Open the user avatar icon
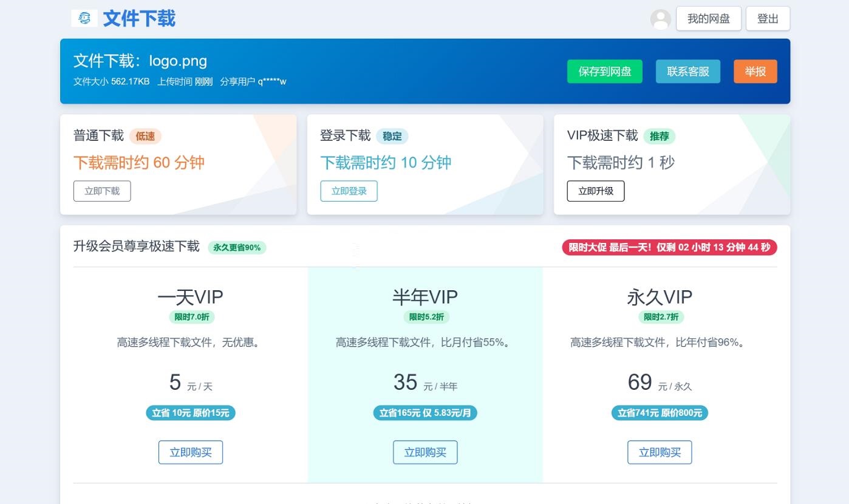Screen dimensions: 849x504 (660, 19)
